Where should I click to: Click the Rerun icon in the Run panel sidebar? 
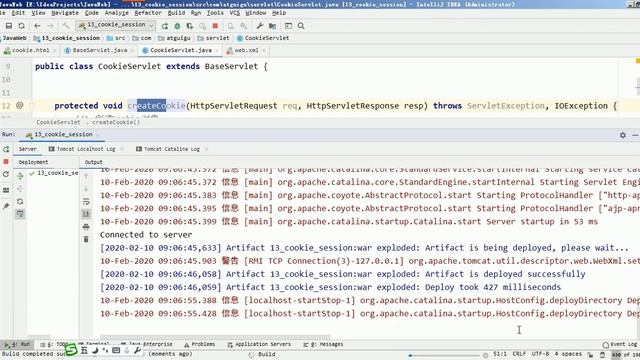pyautogui.click(x=6, y=149)
